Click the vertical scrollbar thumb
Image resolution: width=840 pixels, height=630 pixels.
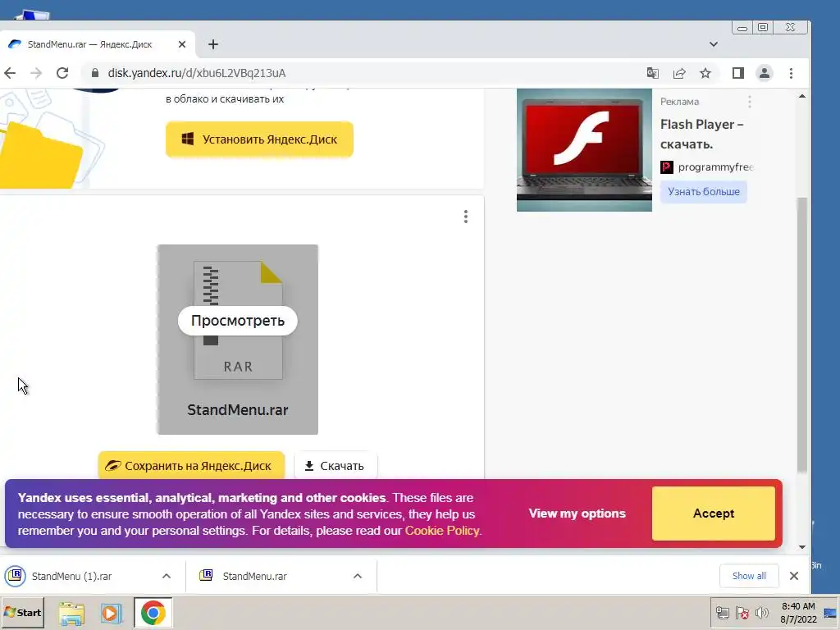coord(802,335)
